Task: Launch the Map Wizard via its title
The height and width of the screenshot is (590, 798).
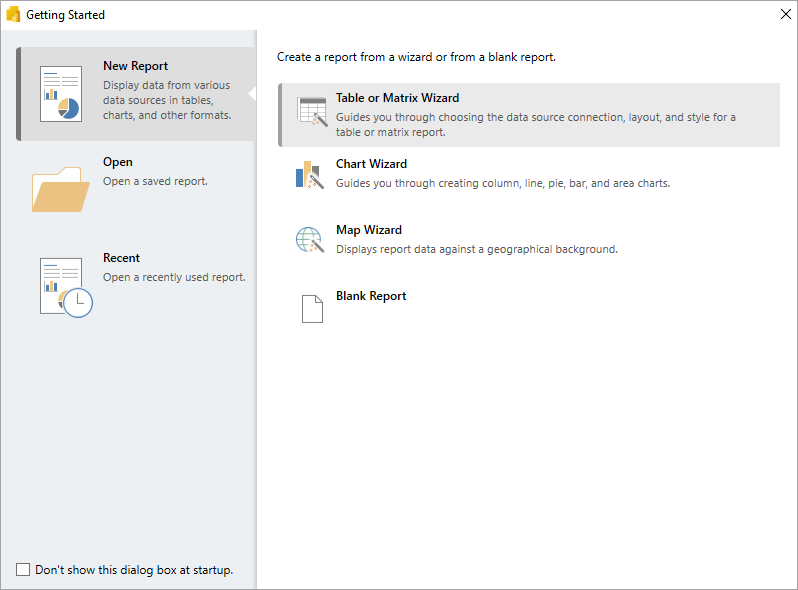Action: [369, 230]
